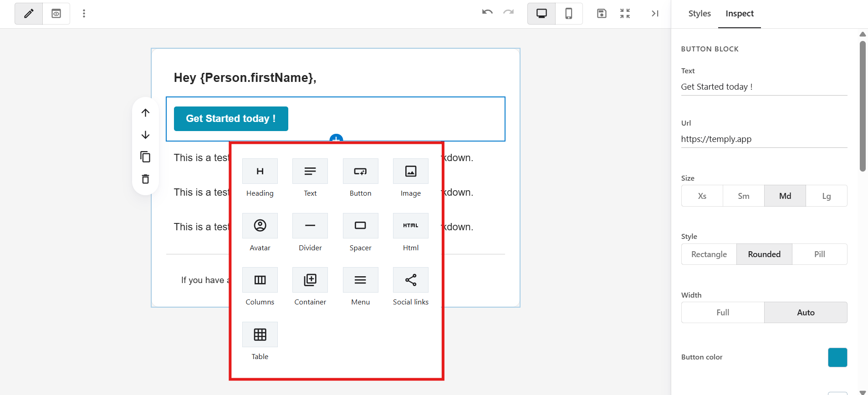Set button width to Full
Screen dimensions: 868x395
point(723,312)
